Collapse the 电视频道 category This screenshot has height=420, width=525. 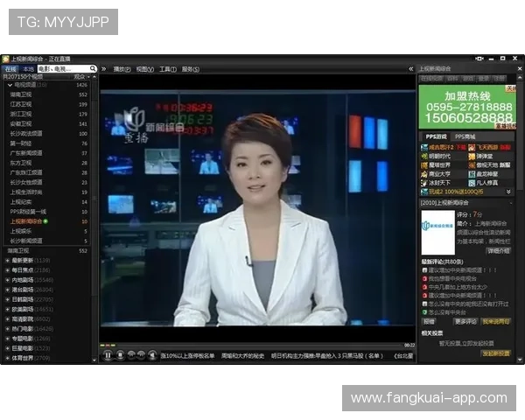click(x=10, y=85)
